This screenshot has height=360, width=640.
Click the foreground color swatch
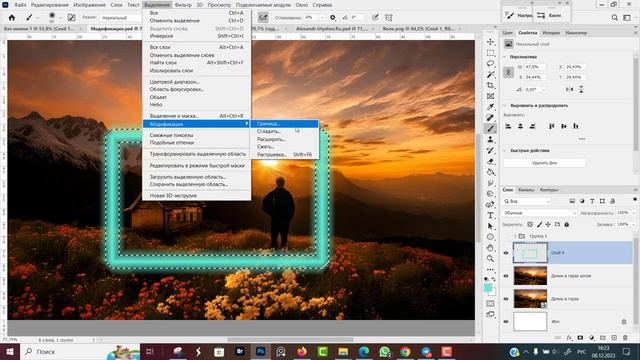pyautogui.click(x=488, y=288)
